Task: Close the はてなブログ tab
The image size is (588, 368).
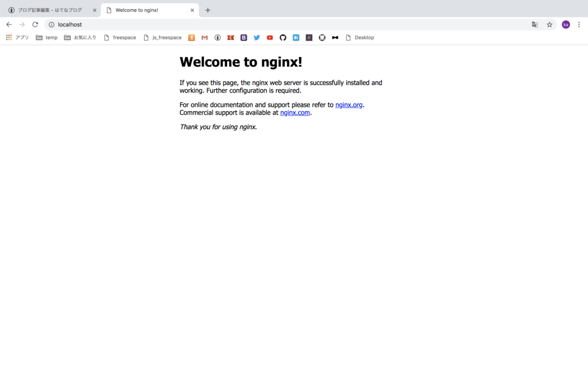Action: pyautogui.click(x=95, y=10)
